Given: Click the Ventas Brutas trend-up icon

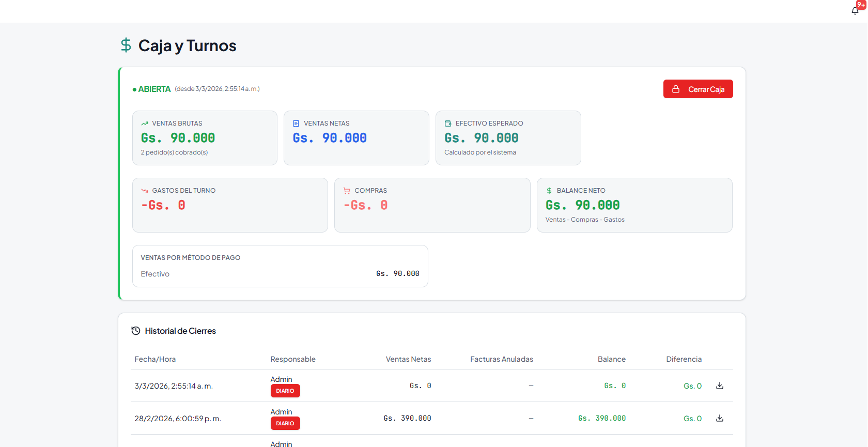Looking at the screenshot, I should [x=145, y=124].
